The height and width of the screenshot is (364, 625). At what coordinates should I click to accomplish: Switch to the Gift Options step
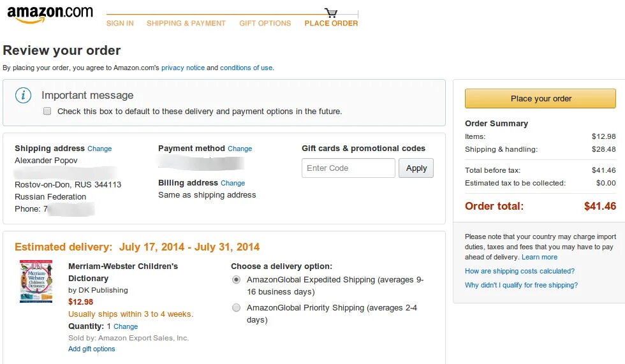click(x=265, y=24)
